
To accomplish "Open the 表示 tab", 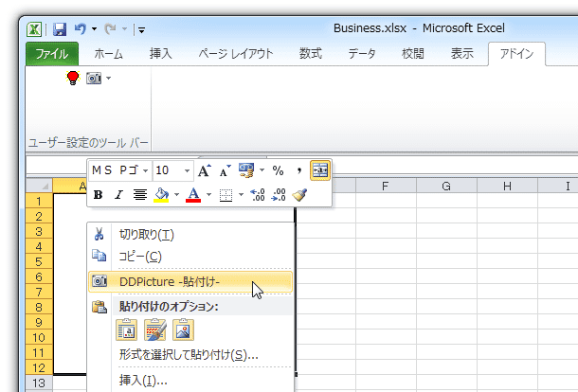I will [462, 54].
